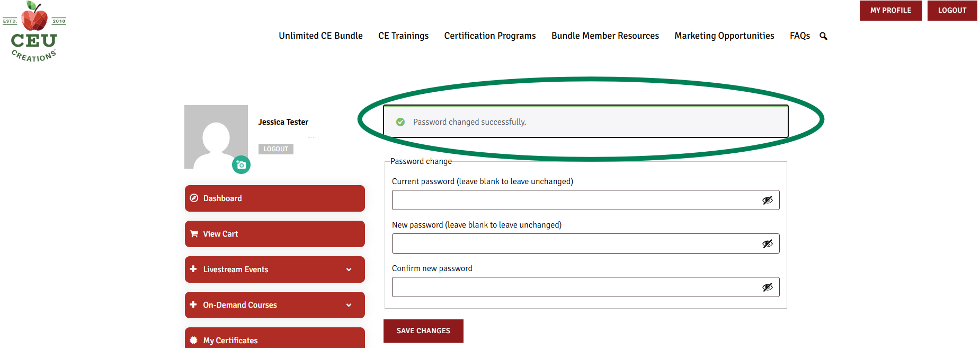Click the My Certificates badge icon
This screenshot has width=980, height=348.
point(194,340)
